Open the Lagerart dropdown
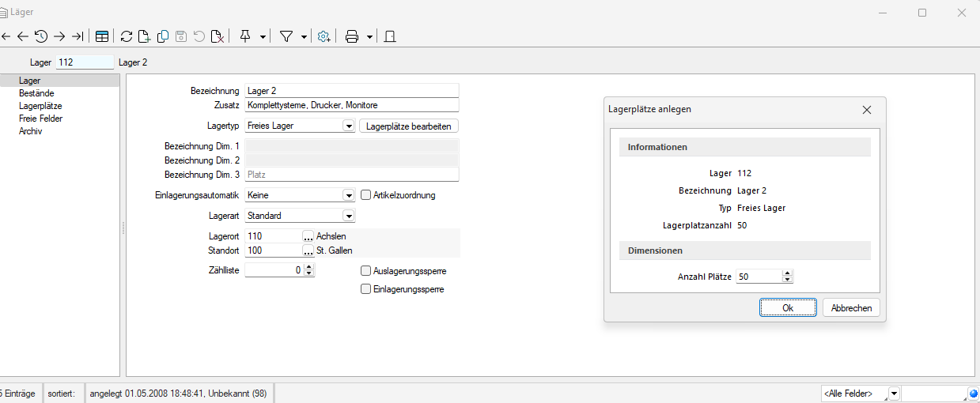The width and height of the screenshot is (980, 403). coord(348,216)
